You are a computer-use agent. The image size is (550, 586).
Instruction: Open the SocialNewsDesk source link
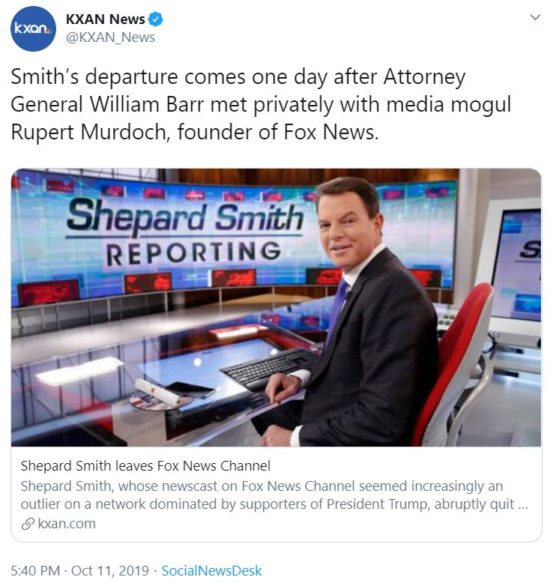(211, 571)
